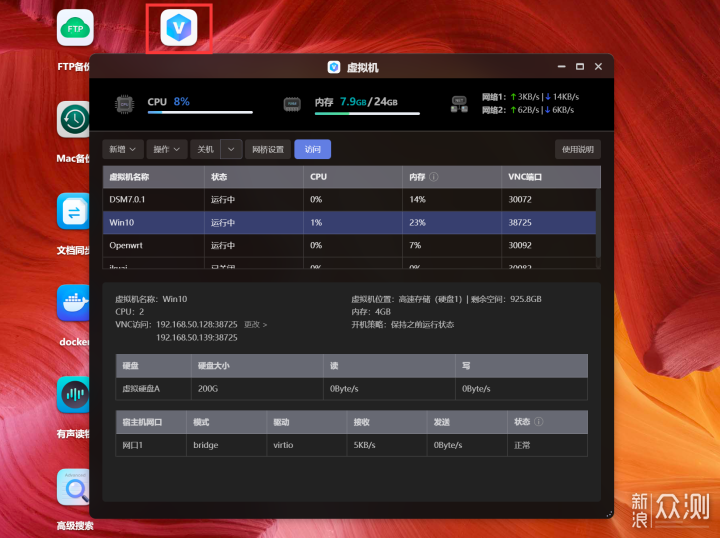Click the memory column info icon
Viewport: 720px width, 538px height.
pyautogui.click(x=434, y=177)
